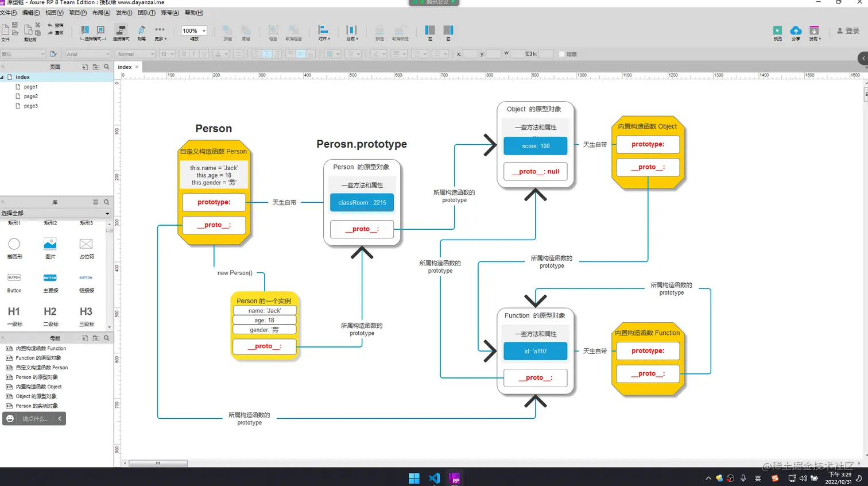
Task: Open the fill color picker
Action: coord(332,54)
